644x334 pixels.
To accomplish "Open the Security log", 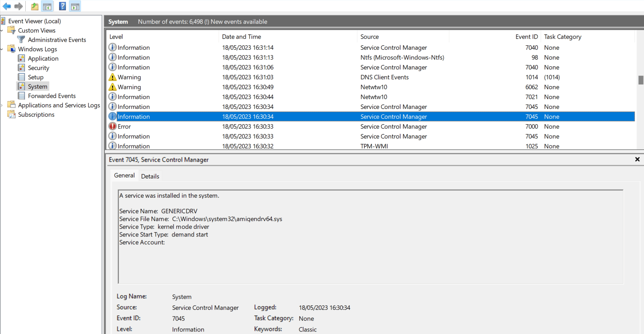I will [39, 67].
